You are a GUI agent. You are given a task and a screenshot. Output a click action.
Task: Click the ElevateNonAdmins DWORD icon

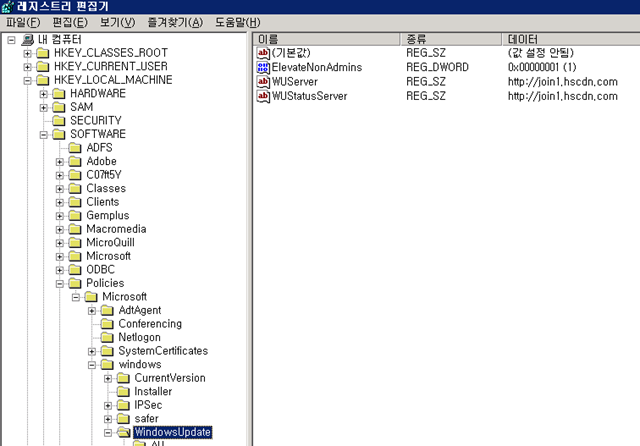click(x=263, y=67)
